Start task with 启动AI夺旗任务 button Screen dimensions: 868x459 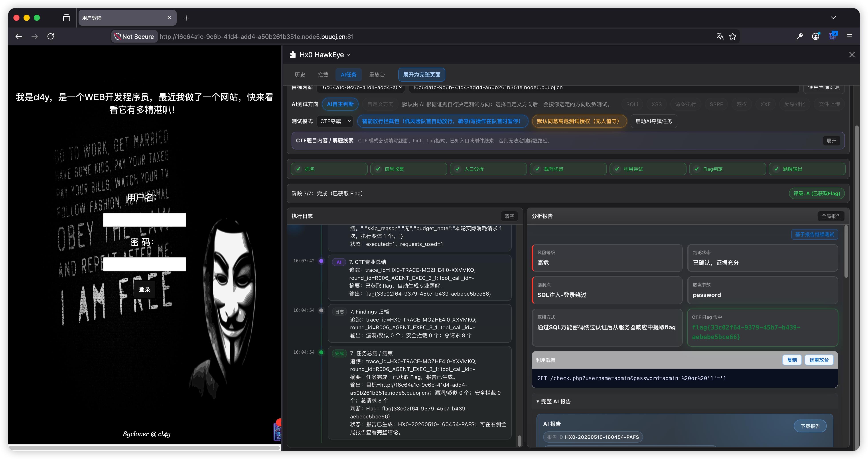coord(654,121)
